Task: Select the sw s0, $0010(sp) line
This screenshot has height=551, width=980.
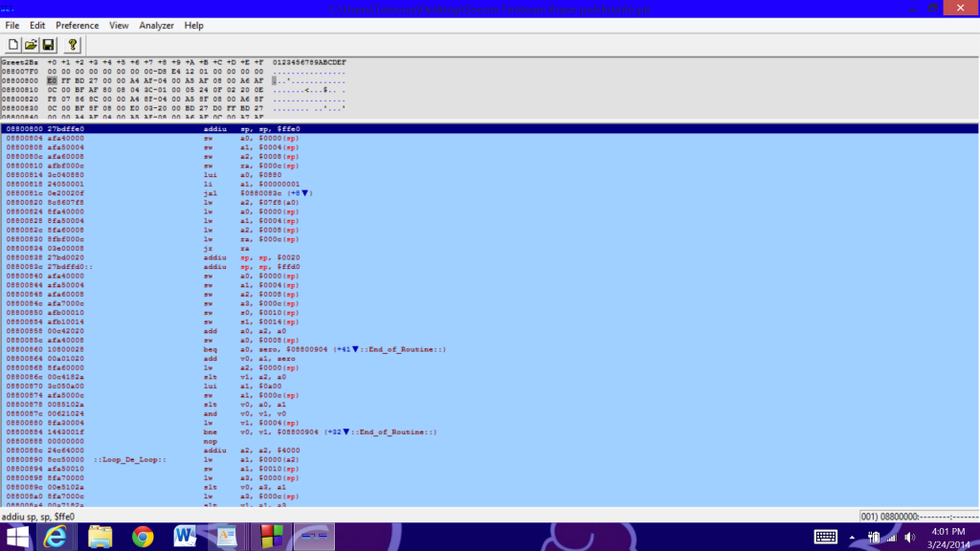Action: 489,313
